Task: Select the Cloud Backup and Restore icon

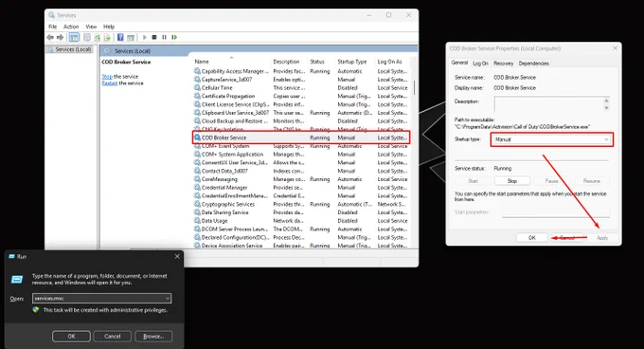Action: 197,120
